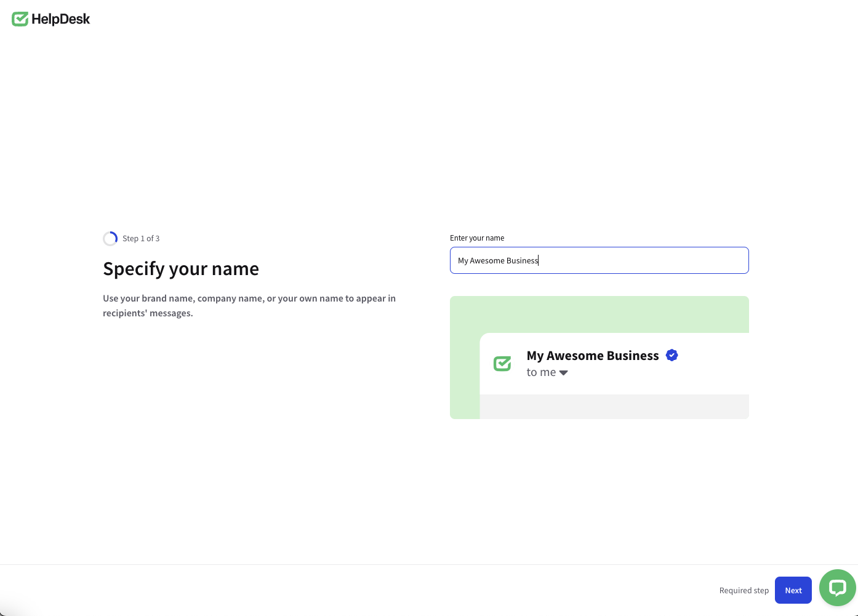Click the 'Required step' label

744,590
